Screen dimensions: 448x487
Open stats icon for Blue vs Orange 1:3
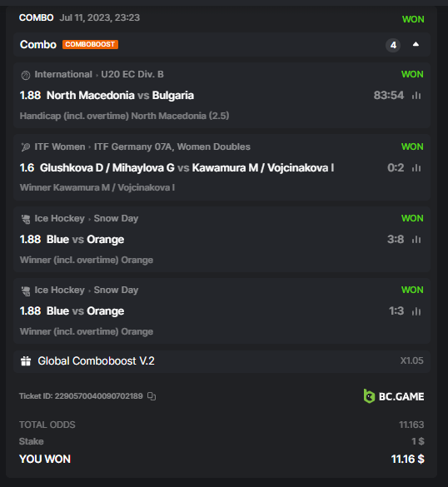(416, 311)
